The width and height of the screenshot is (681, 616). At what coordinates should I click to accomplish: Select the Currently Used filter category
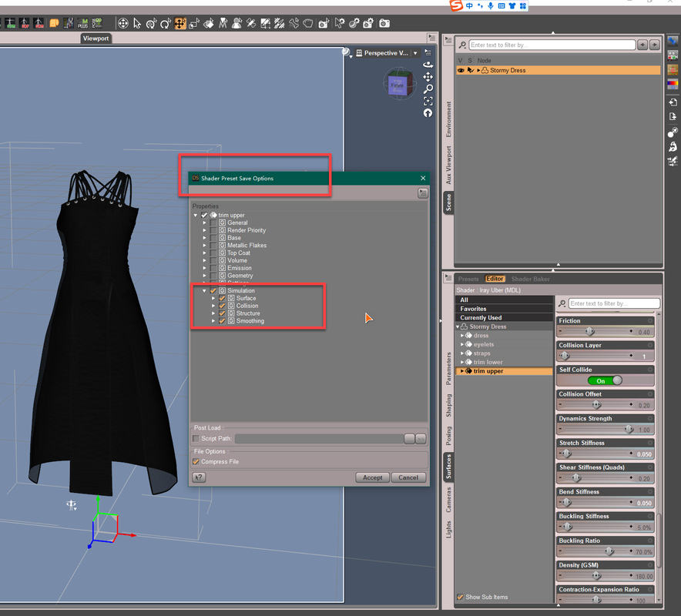coord(505,318)
